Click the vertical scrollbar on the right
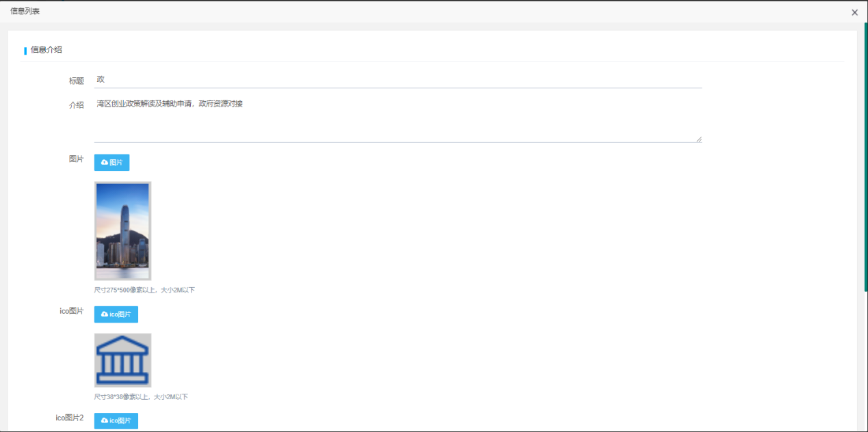Screen dimensions: 868x432 click(865, 157)
